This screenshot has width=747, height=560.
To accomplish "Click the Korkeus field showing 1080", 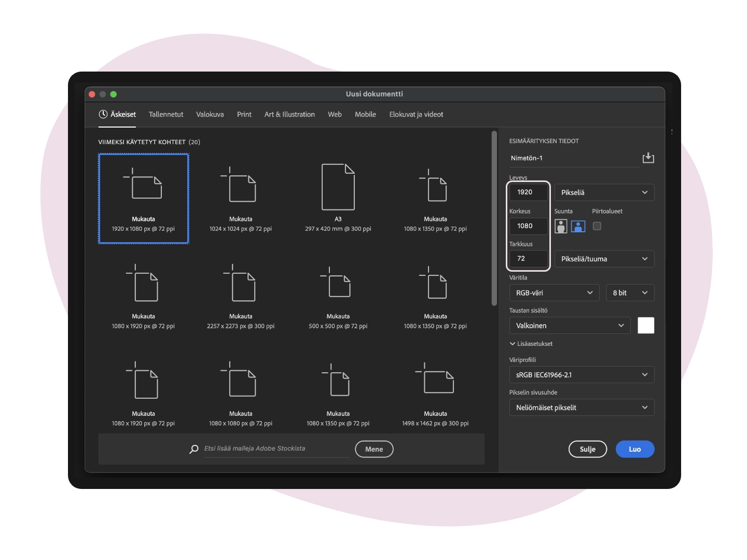I will click(529, 226).
